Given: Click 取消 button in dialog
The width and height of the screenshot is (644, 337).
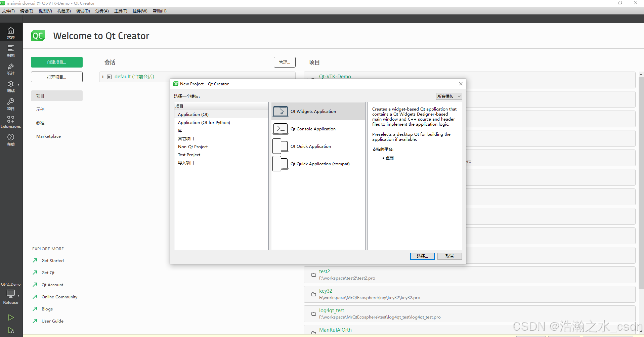Looking at the screenshot, I should (449, 256).
